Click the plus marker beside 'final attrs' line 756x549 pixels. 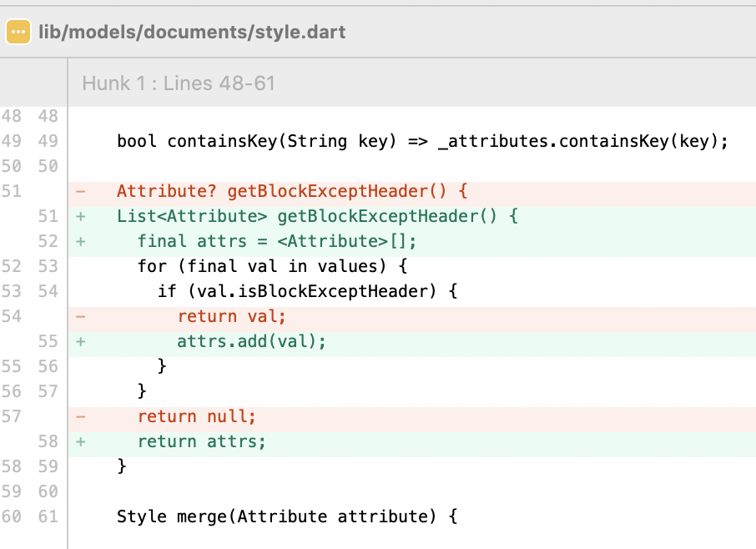[x=83, y=241]
